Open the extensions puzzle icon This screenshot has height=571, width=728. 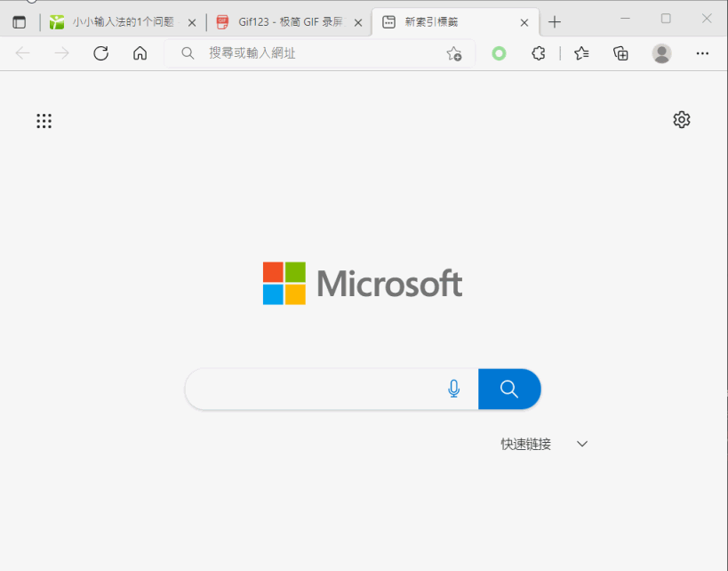[538, 53]
